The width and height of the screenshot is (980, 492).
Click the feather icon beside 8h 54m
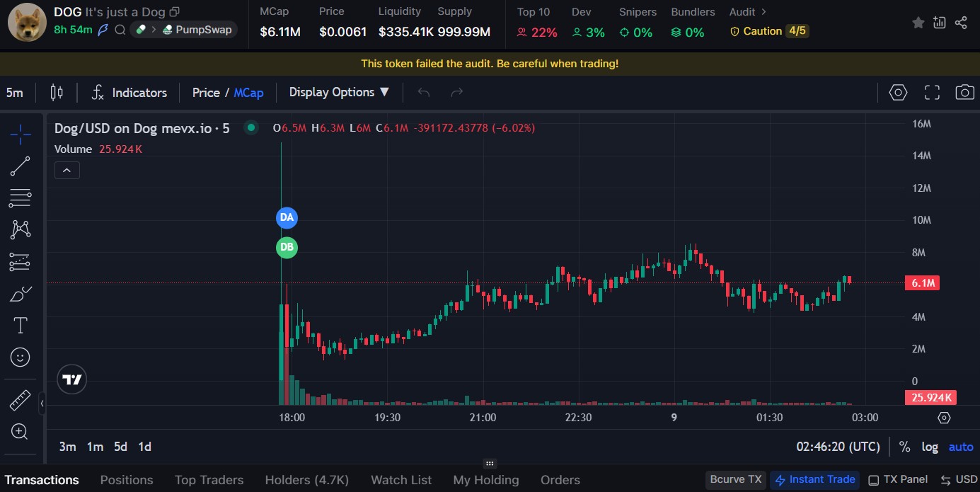pyautogui.click(x=103, y=30)
